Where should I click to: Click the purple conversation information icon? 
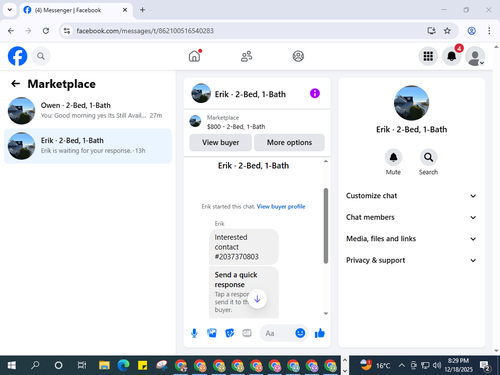[315, 93]
